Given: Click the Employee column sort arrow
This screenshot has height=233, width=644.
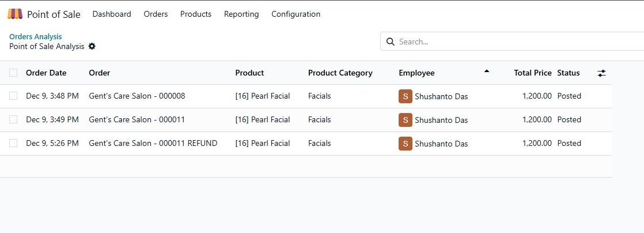Looking at the screenshot, I should coord(487,72).
